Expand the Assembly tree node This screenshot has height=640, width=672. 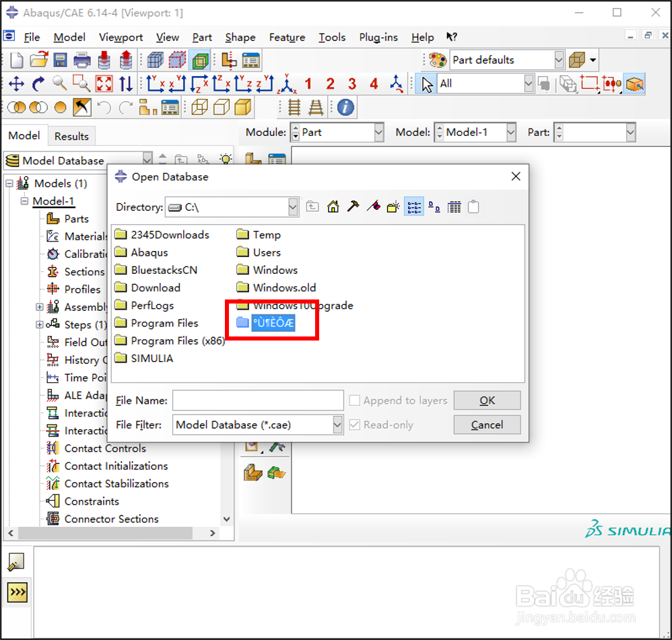click(x=39, y=307)
